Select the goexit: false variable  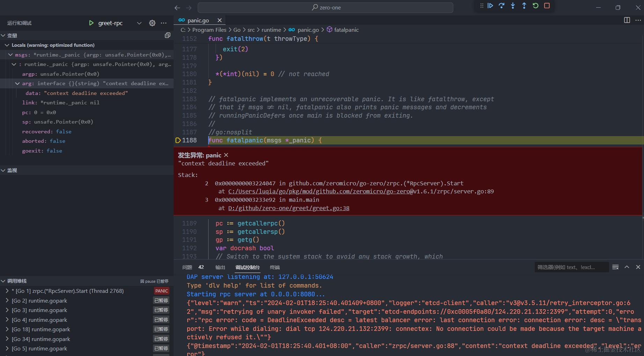click(x=87, y=151)
